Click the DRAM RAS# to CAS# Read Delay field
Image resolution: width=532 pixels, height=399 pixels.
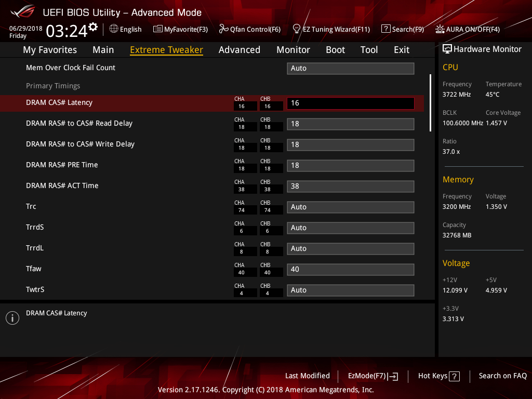(x=351, y=124)
